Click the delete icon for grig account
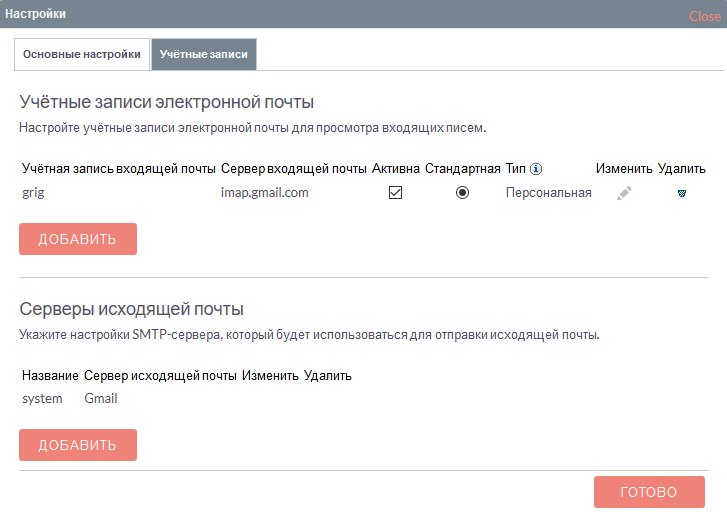The image size is (727, 512). [682, 194]
